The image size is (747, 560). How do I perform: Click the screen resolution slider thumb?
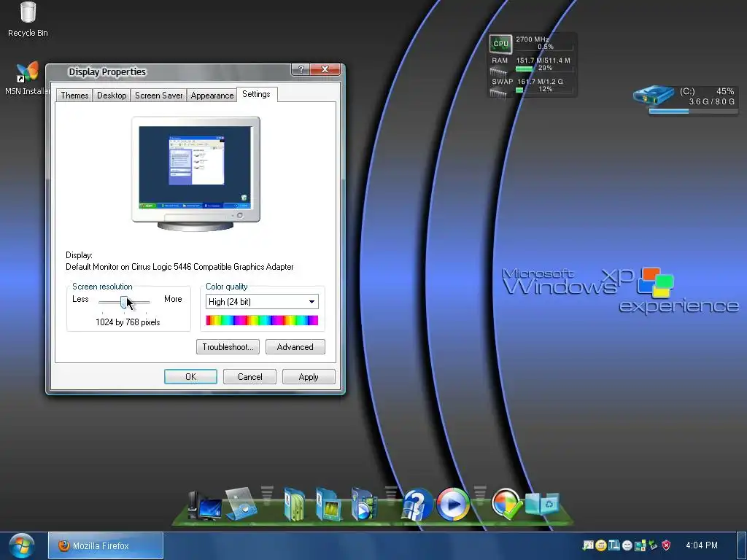click(x=124, y=302)
